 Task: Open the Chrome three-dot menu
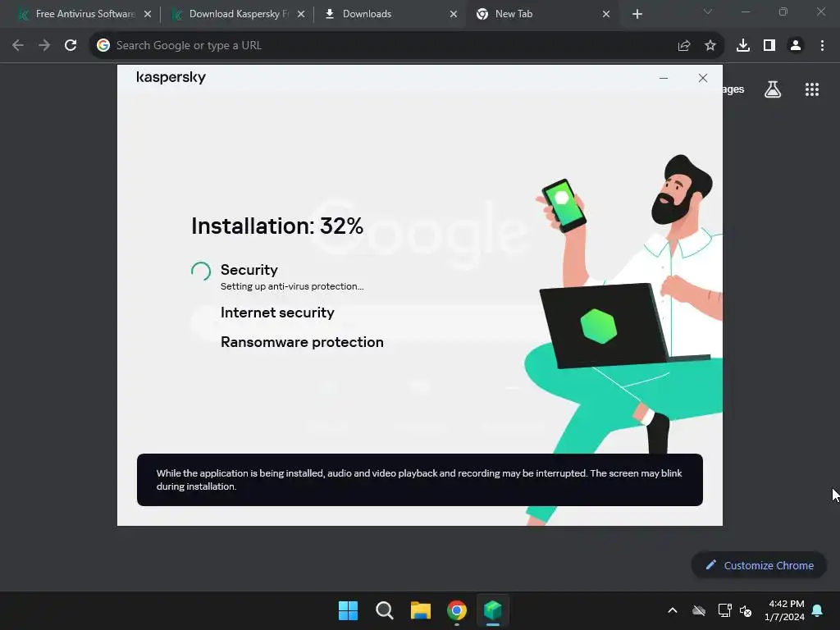[822, 46]
